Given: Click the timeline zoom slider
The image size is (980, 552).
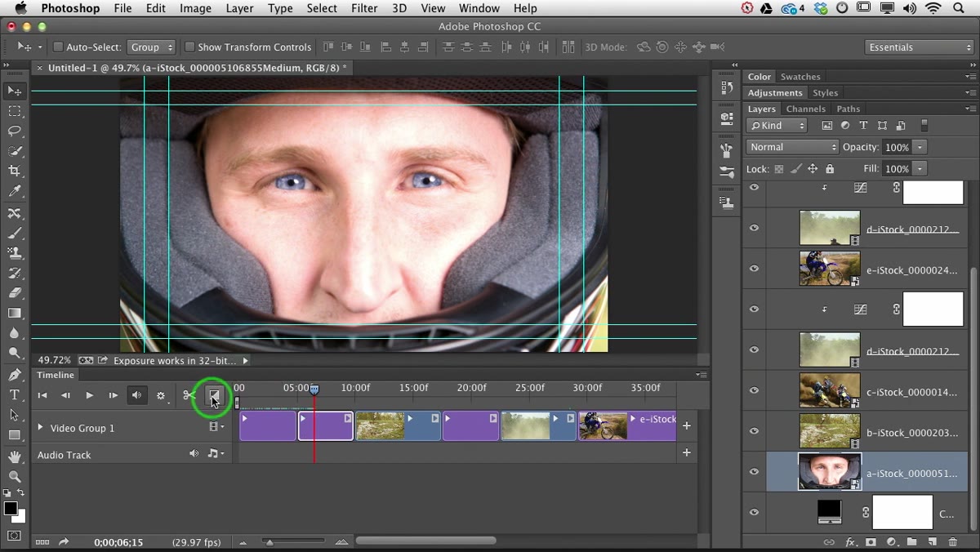Looking at the screenshot, I should click(x=269, y=541).
